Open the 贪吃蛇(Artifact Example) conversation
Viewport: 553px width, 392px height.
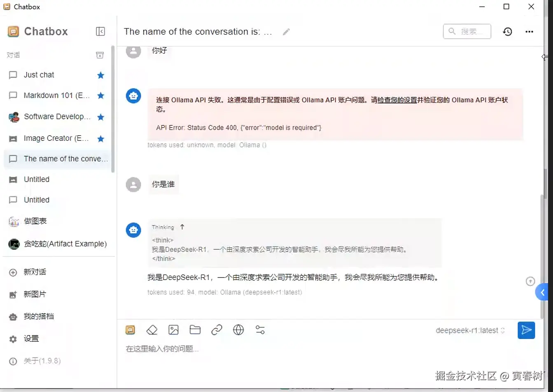(58, 244)
